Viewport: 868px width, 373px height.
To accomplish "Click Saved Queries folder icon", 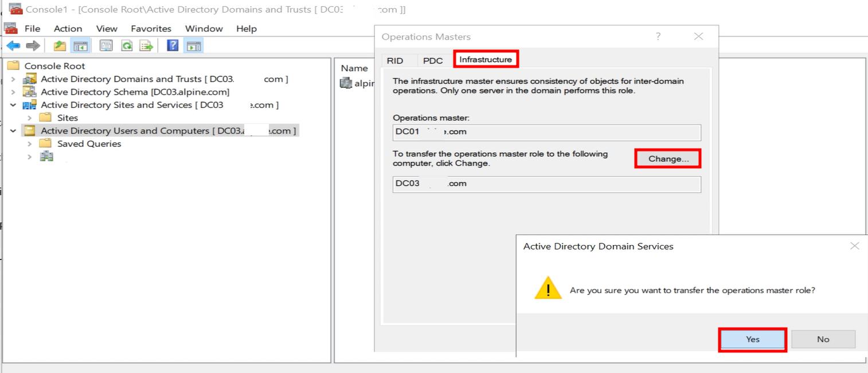I will click(x=46, y=143).
